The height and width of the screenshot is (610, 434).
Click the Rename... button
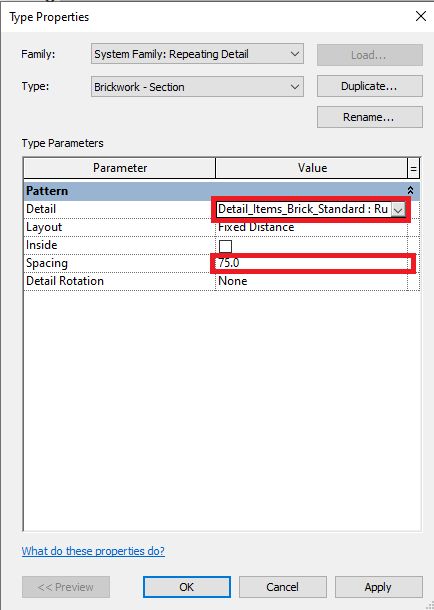point(369,117)
